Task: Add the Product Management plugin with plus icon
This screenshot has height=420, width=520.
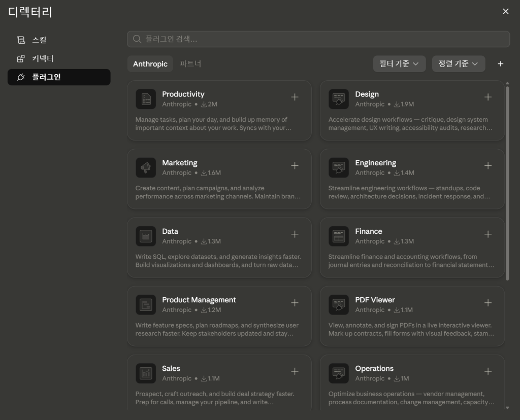Action: (295, 303)
